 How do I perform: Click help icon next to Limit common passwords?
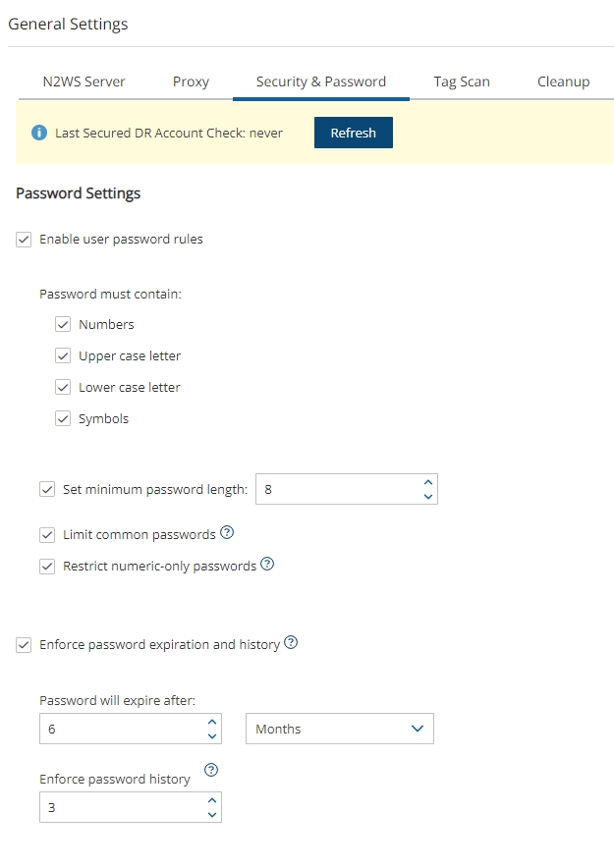point(227,533)
